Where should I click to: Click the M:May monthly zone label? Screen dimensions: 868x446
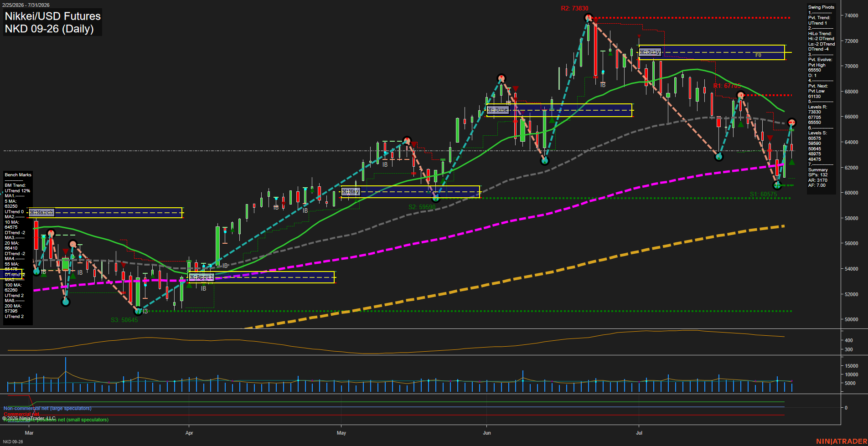click(x=351, y=191)
